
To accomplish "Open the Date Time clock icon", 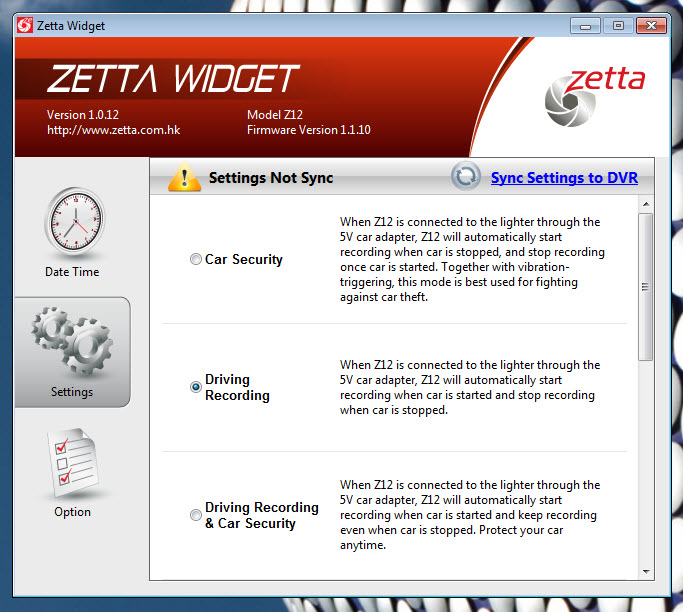I will 75,221.
